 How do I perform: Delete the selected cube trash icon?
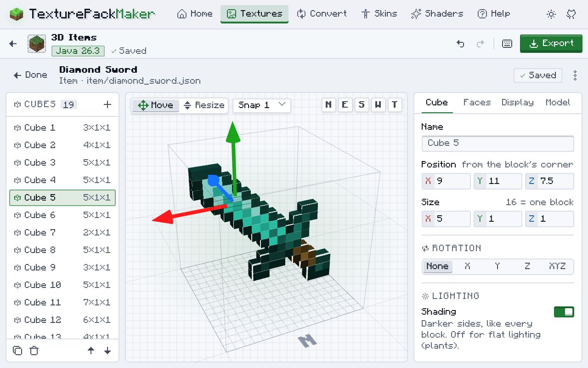(34, 351)
